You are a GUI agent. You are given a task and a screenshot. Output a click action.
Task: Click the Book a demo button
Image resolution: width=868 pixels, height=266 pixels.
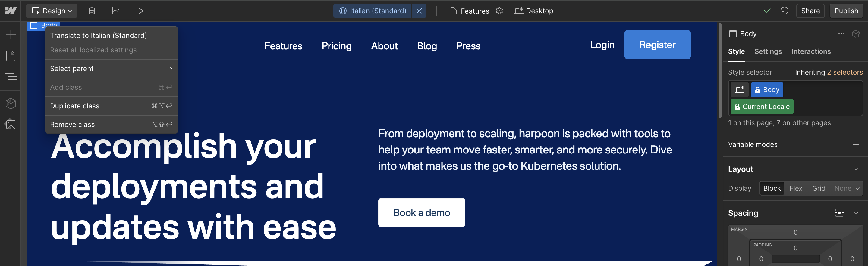(x=422, y=212)
